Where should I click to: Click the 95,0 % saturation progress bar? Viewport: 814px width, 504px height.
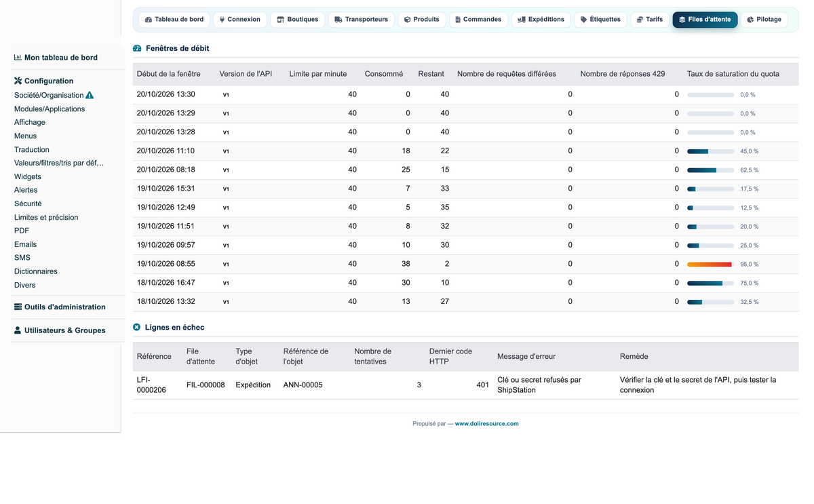tap(710, 264)
